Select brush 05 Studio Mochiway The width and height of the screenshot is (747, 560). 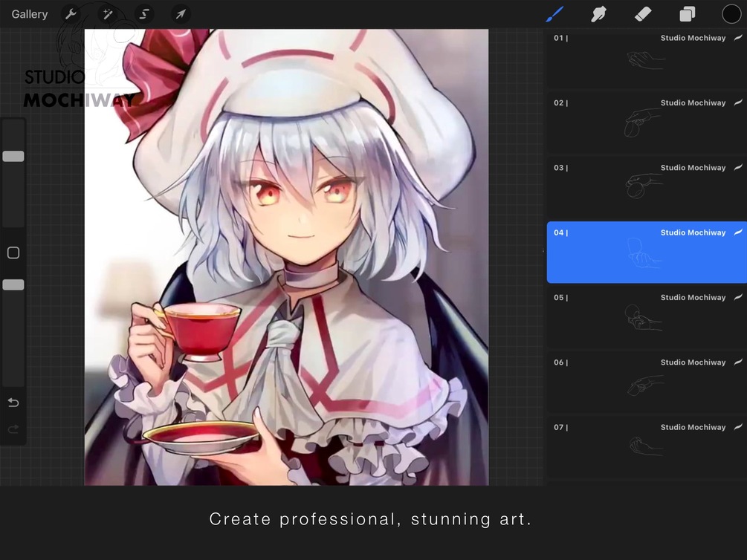647,317
